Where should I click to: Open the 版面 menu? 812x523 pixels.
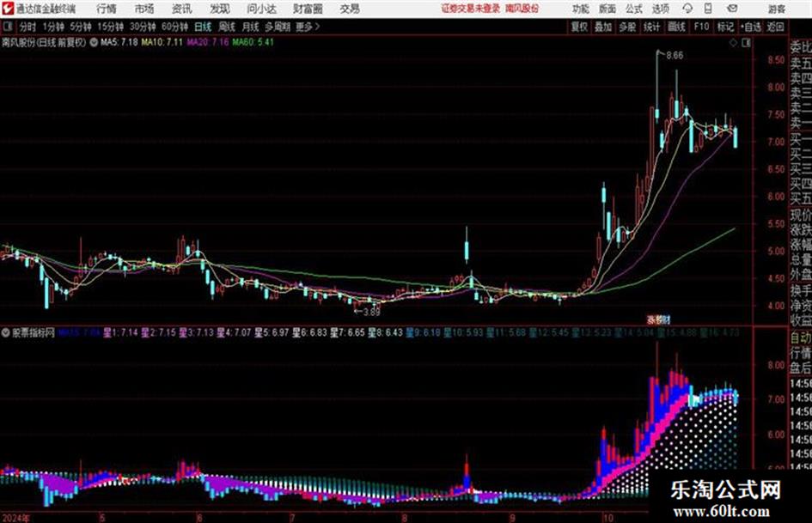tap(607, 9)
